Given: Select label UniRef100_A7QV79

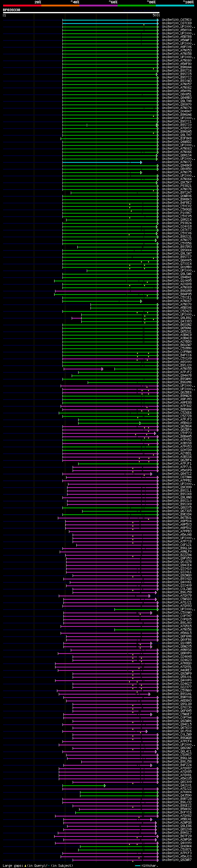Looking at the screenshot, I should (177, 596).
